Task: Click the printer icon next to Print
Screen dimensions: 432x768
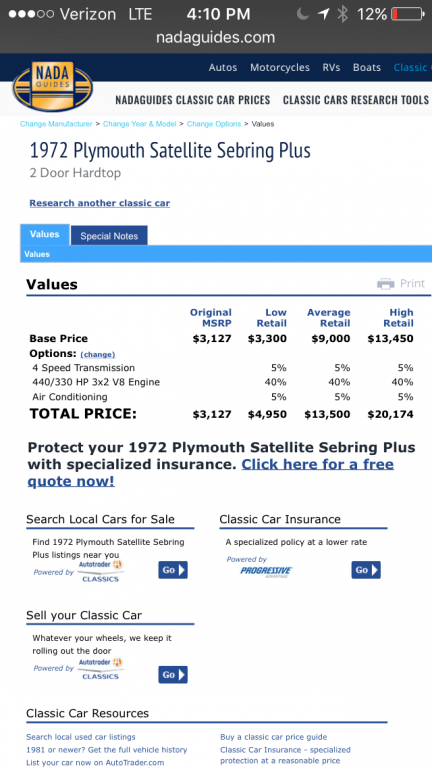Action: click(385, 284)
